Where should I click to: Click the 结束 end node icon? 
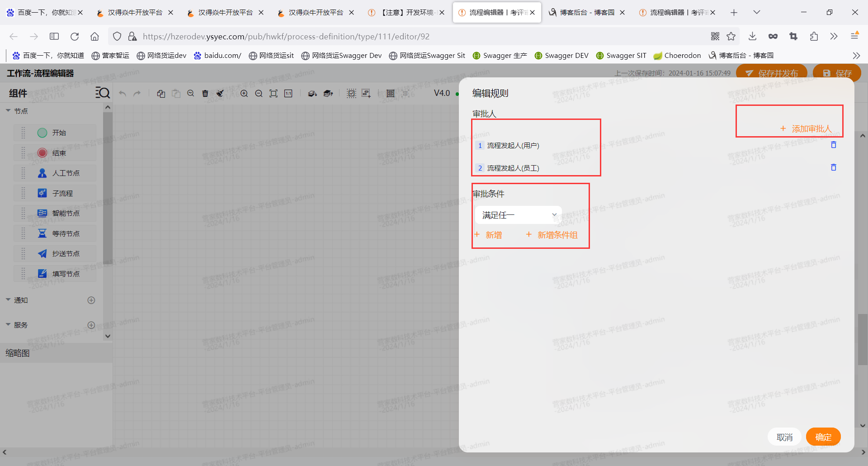42,153
